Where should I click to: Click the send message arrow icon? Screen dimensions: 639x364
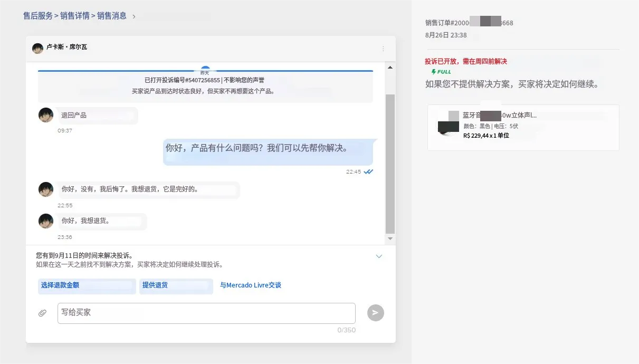tap(375, 312)
